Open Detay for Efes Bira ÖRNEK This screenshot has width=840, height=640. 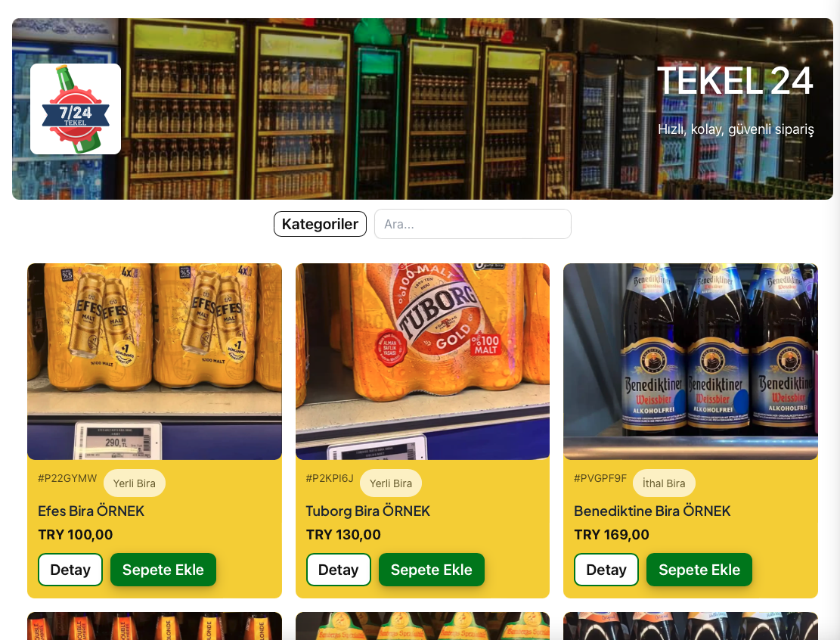(x=70, y=569)
